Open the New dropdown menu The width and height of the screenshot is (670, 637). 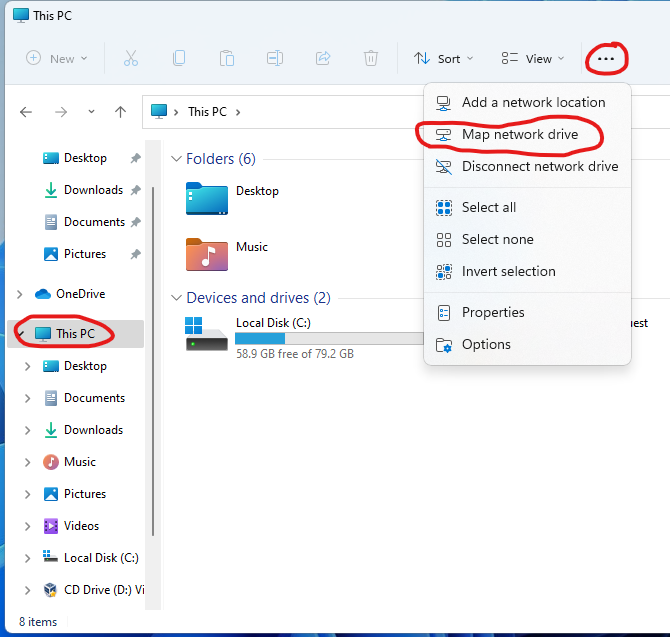(57, 59)
